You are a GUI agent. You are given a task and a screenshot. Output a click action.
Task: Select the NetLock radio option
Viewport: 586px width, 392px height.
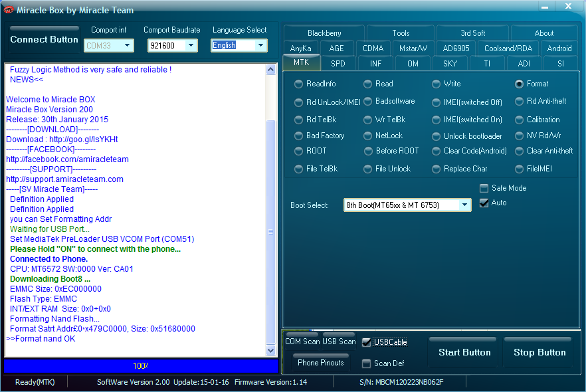(x=368, y=136)
